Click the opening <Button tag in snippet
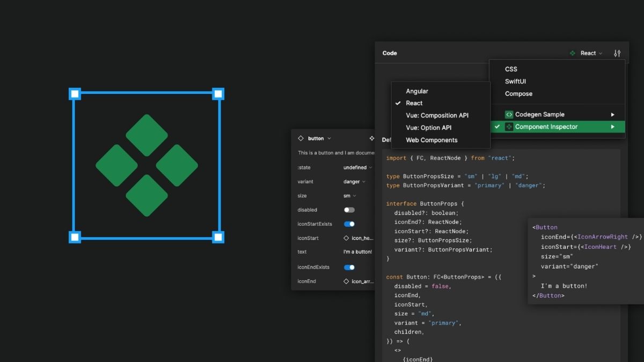Screen dimensions: 644x362 pos(545,227)
